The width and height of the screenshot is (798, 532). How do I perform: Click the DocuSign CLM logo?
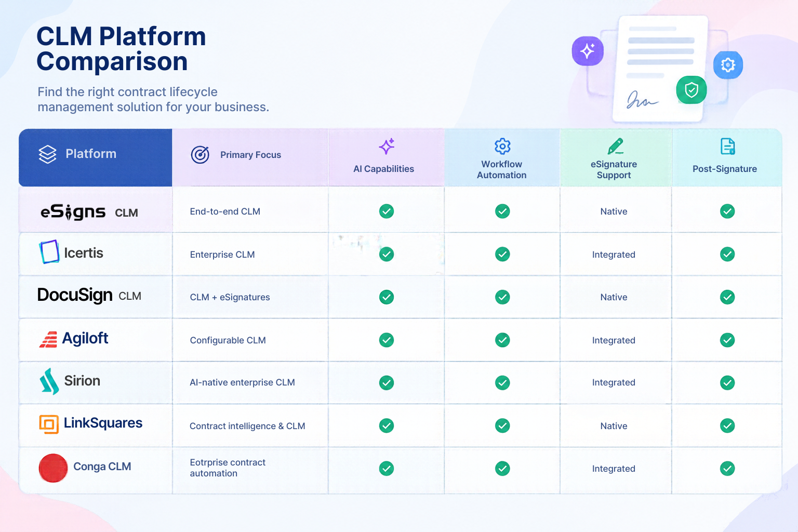pos(89,295)
